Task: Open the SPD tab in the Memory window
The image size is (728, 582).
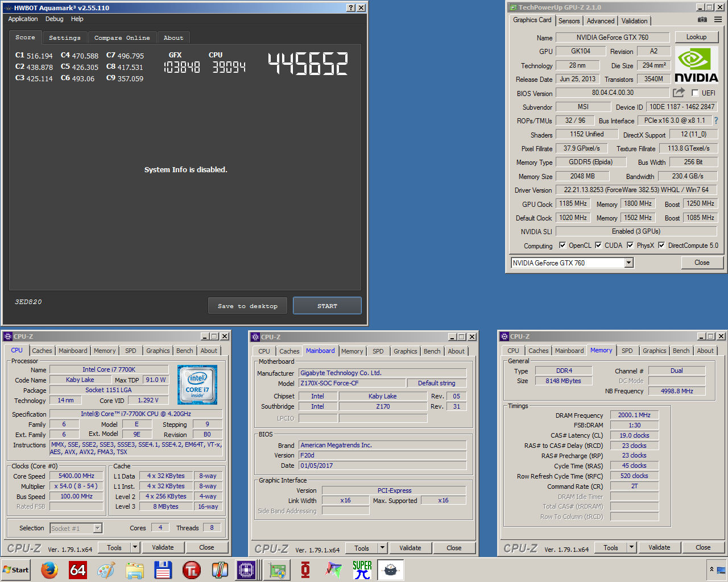Action: click(x=627, y=351)
